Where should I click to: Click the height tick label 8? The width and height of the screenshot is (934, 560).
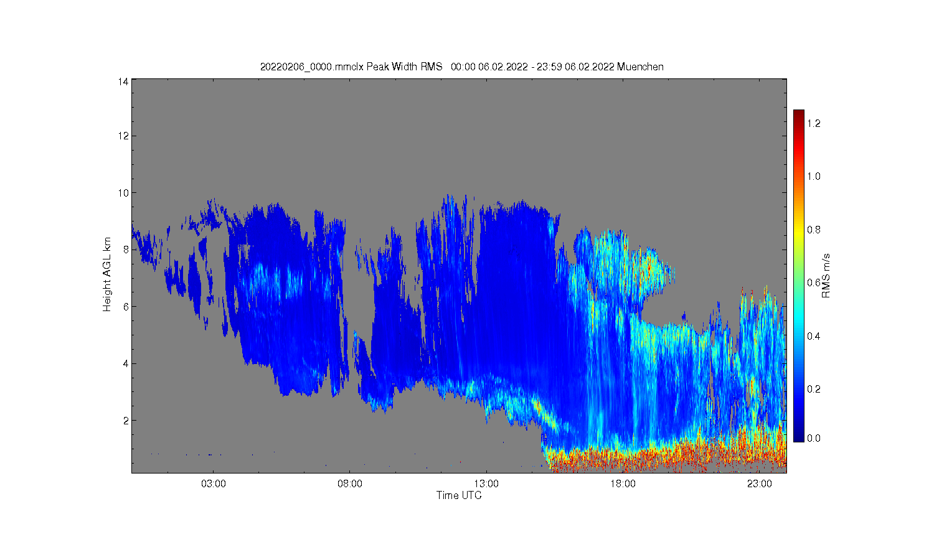pos(126,250)
